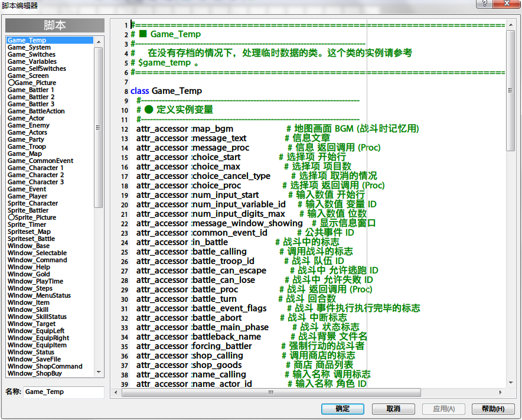Open the Game_Screen script
The image size is (522, 420).
click(28, 76)
